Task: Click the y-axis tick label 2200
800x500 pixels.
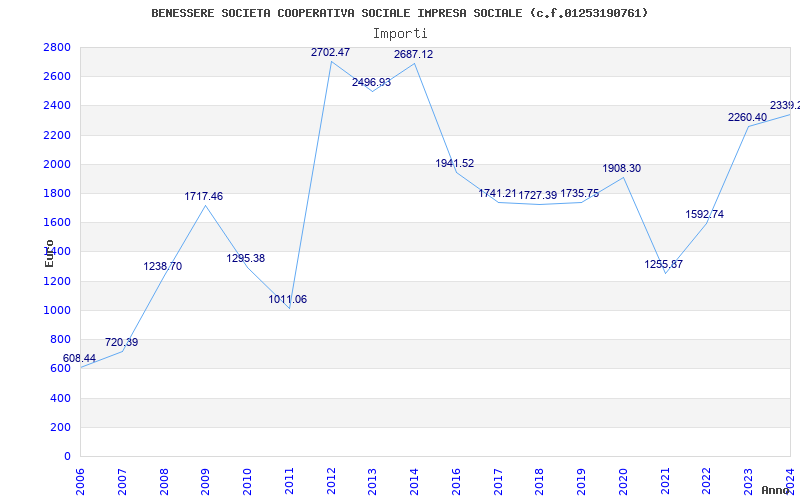Action: (x=57, y=135)
